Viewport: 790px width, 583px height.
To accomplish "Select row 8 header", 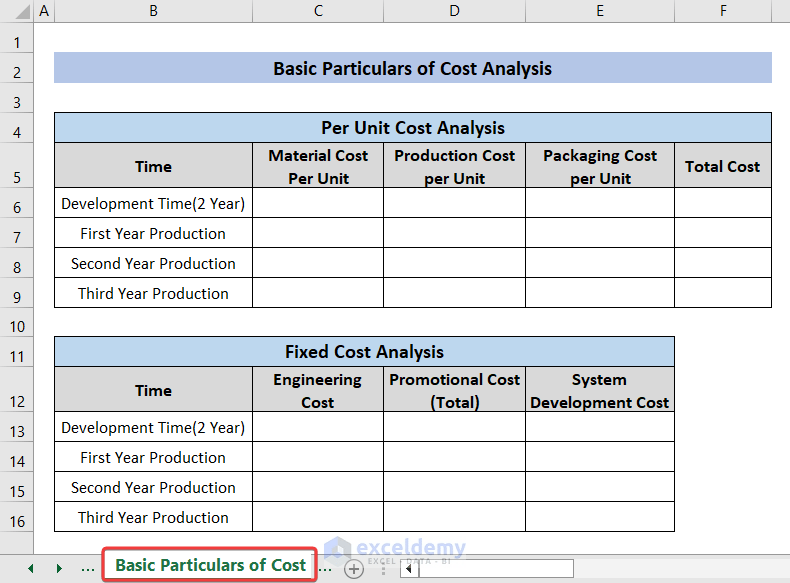I will click(17, 263).
